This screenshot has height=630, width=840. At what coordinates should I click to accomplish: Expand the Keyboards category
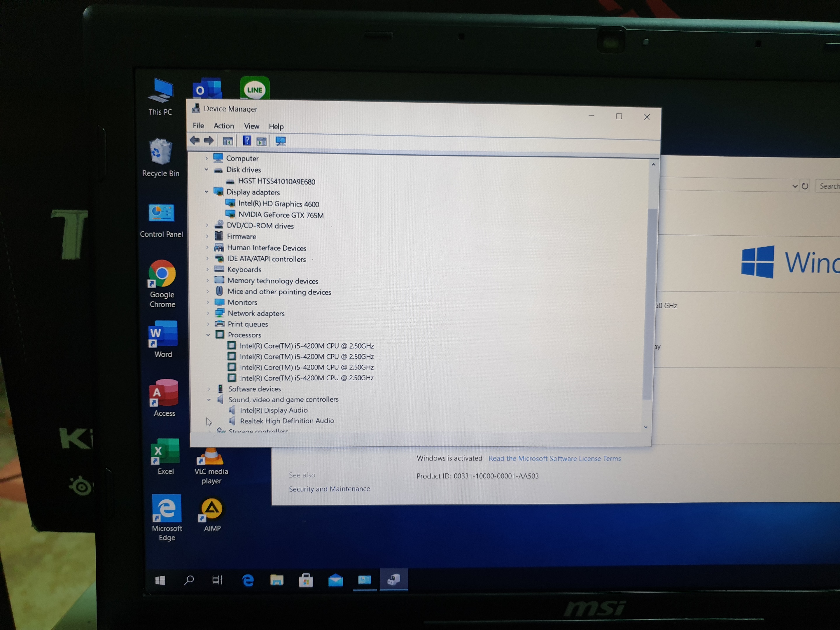click(207, 269)
